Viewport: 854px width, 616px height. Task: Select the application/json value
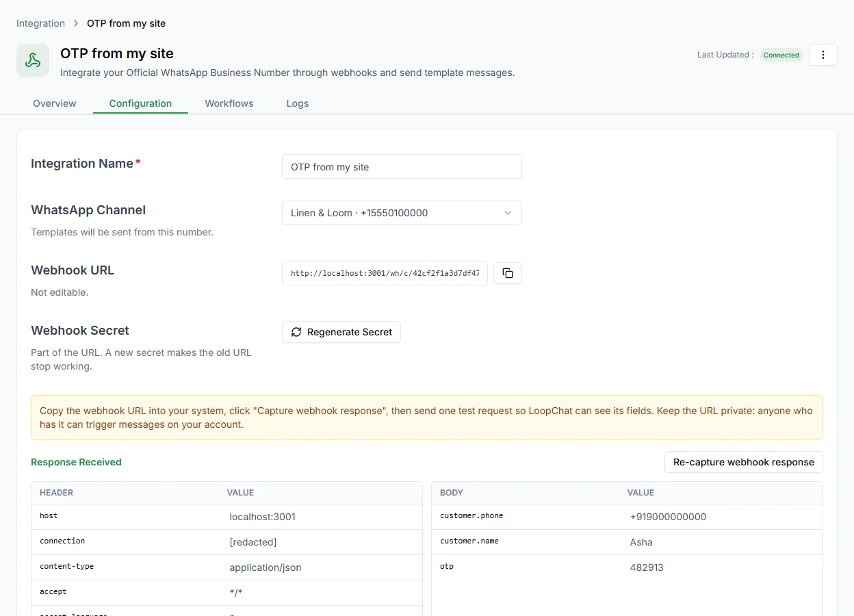(266, 567)
